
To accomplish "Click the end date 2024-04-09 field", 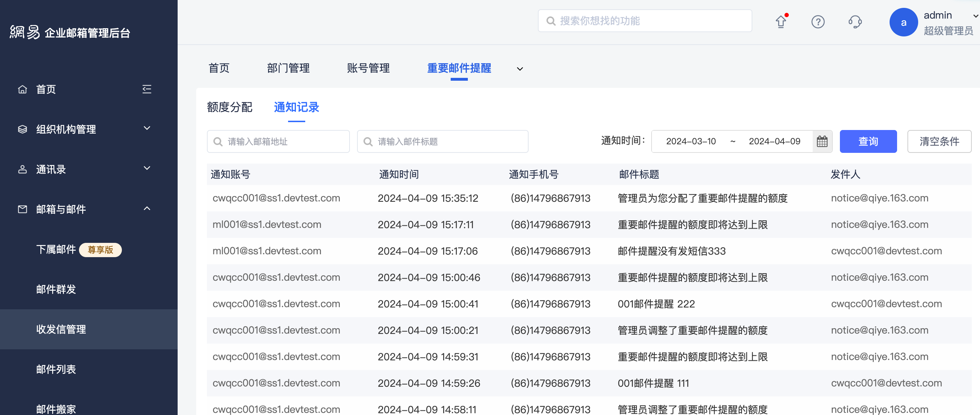I will click(x=774, y=141).
